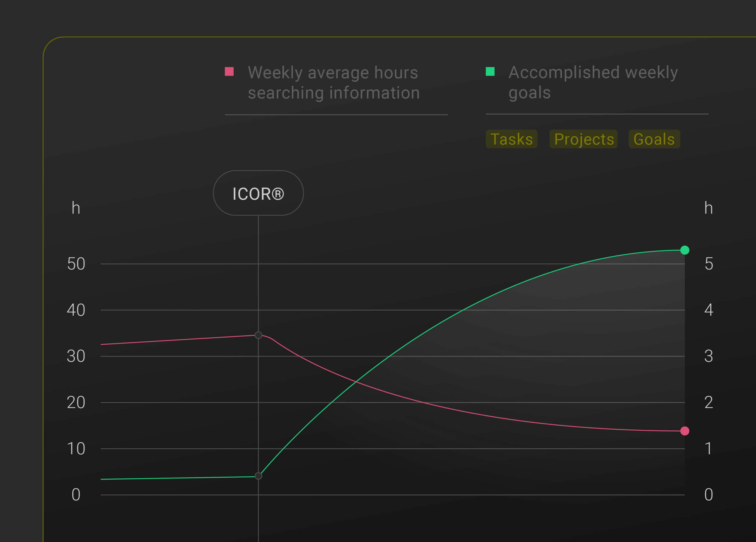Click the gray marker point on the pink line
This screenshot has height=542, width=756.
[x=258, y=335]
